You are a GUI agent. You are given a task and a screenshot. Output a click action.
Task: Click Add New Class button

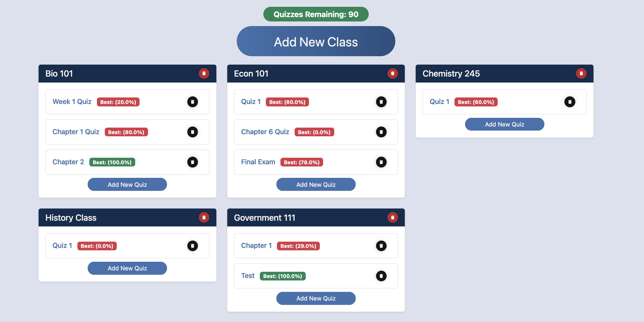[316, 41]
